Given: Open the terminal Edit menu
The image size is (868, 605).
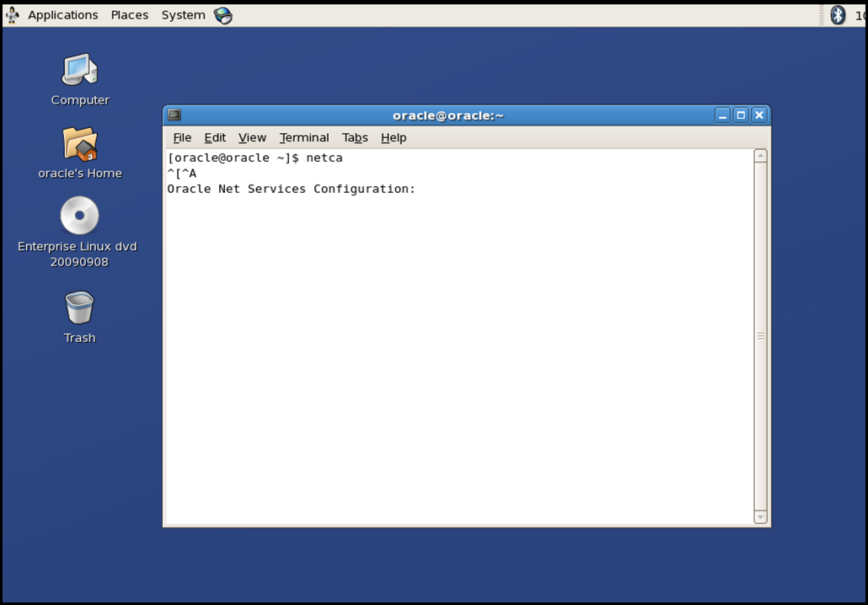Looking at the screenshot, I should pyautogui.click(x=215, y=137).
